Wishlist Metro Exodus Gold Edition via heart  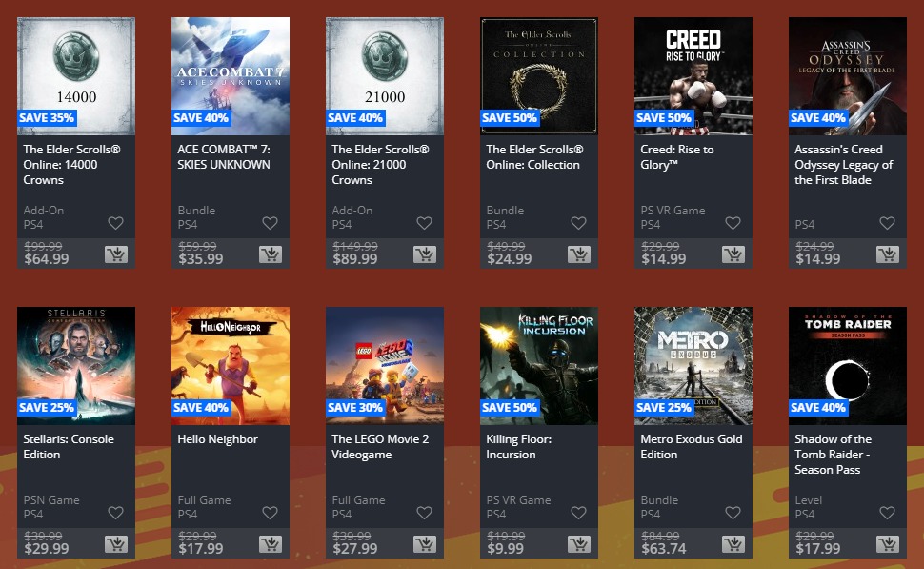point(733,513)
